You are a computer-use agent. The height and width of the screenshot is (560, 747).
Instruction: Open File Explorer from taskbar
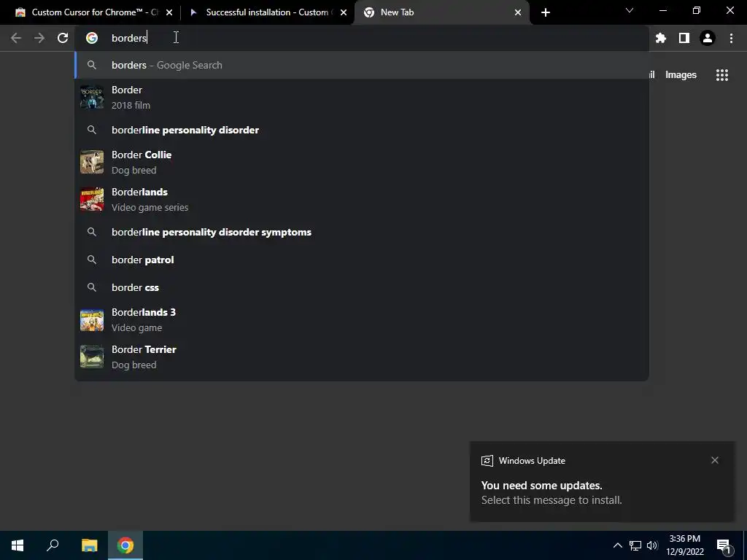(89, 545)
